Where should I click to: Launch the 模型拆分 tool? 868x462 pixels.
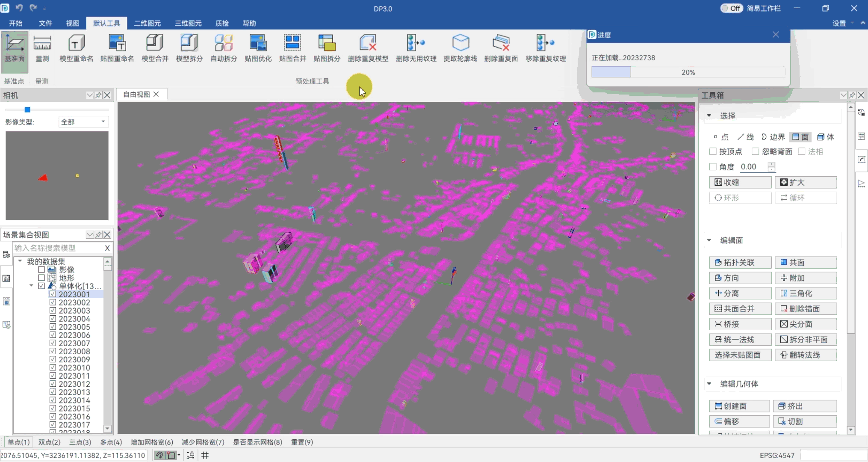(189, 49)
